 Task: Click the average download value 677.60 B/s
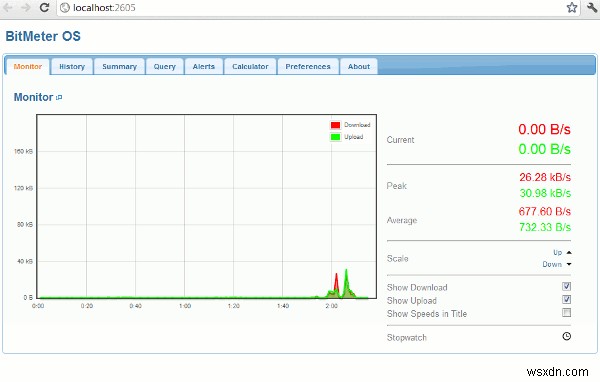tap(545, 212)
